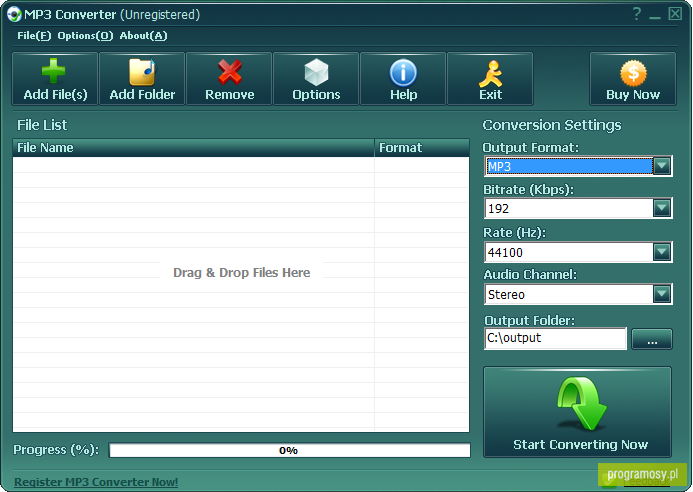Click the Format column header
This screenshot has height=492, width=693.
pos(422,148)
